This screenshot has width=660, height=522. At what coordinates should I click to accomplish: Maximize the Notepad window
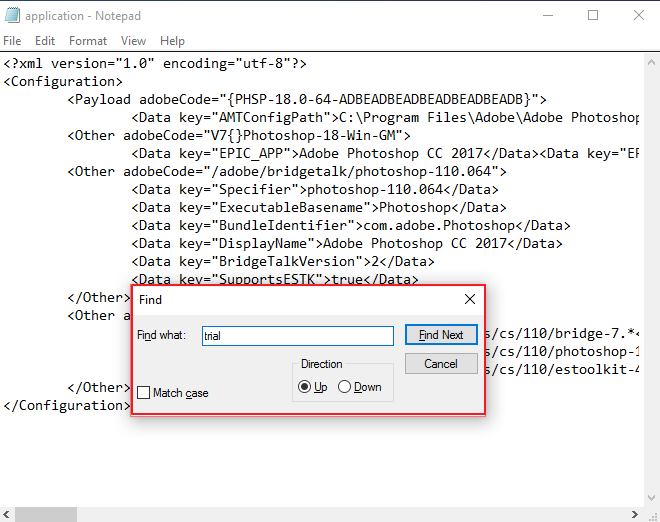tap(593, 16)
